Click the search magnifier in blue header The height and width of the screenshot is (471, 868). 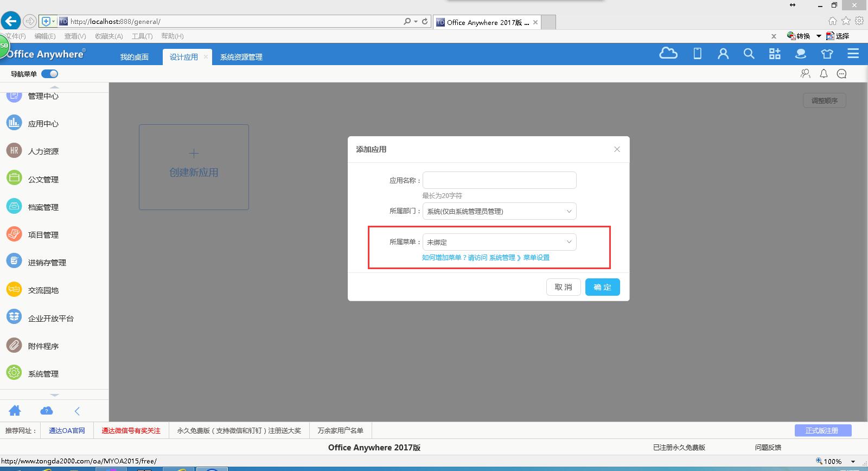(749, 53)
